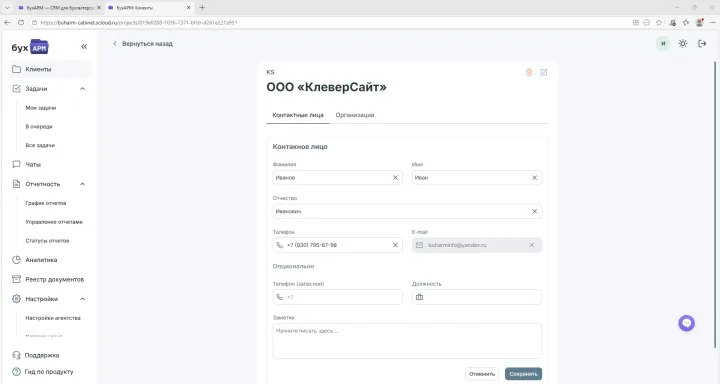Clear the Отчество field

pyautogui.click(x=534, y=211)
